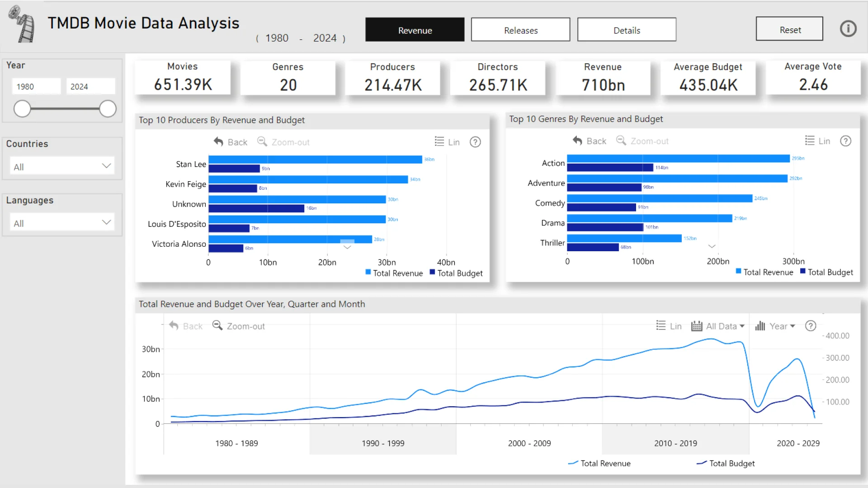Switch to the Details tab
Image resolution: width=868 pixels, height=488 pixels.
click(627, 30)
